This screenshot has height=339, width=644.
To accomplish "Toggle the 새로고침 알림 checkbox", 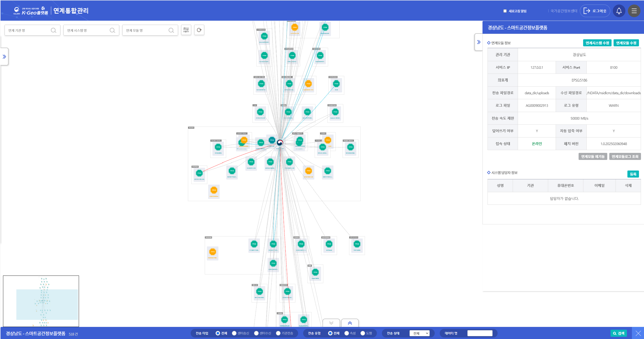I will tap(505, 11).
